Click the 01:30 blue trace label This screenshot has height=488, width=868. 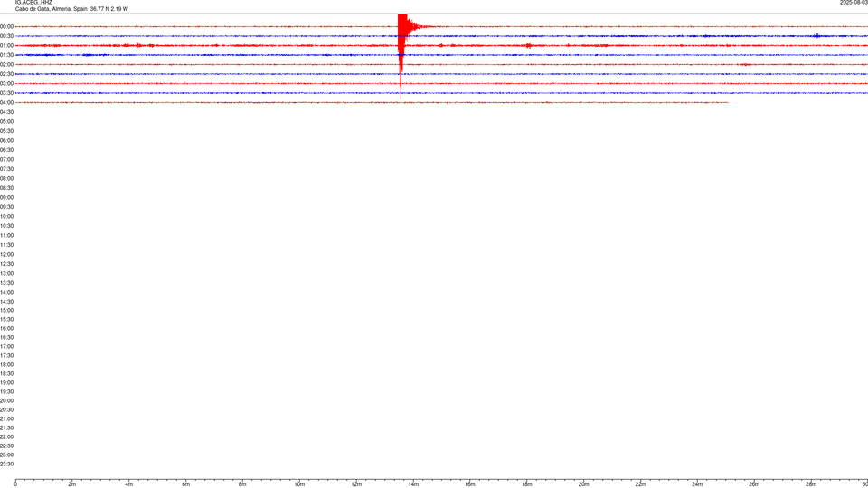tap(7, 55)
